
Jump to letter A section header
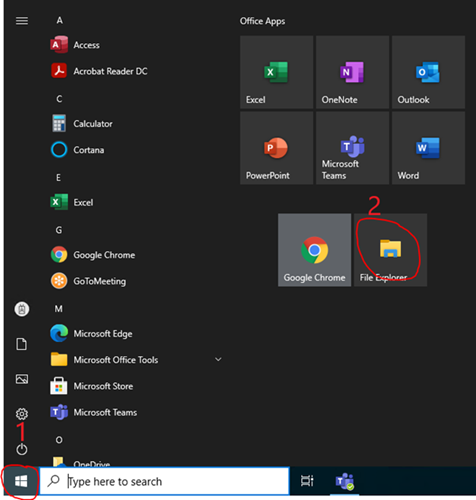pyautogui.click(x=59, y=20)
